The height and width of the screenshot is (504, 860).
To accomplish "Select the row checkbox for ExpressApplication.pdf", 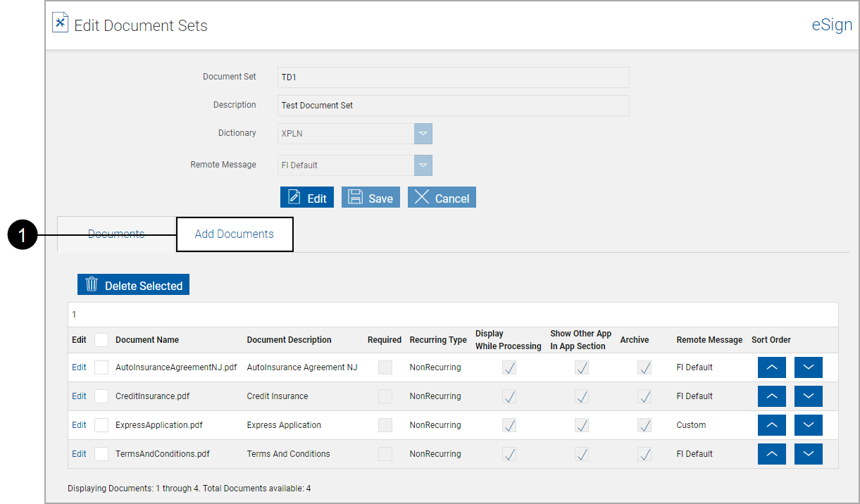I will coord(101,424).
